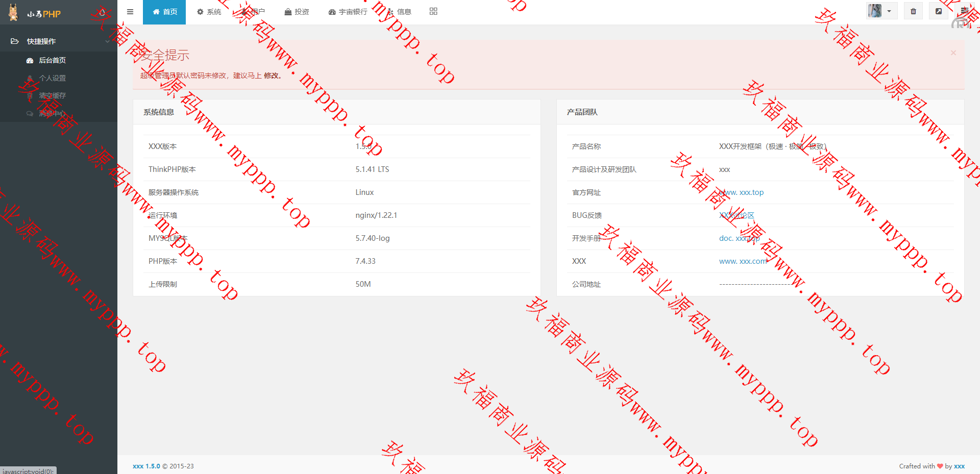Select 清空缓存 in the sidebar
The image size is (980, 474).
pos(52,95)
